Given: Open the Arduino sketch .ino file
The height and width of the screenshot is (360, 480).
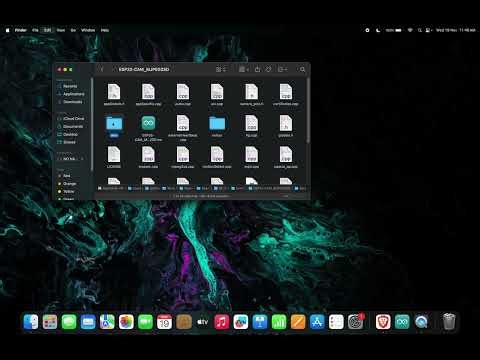Looking at the screenshot, I should [148, 123].
